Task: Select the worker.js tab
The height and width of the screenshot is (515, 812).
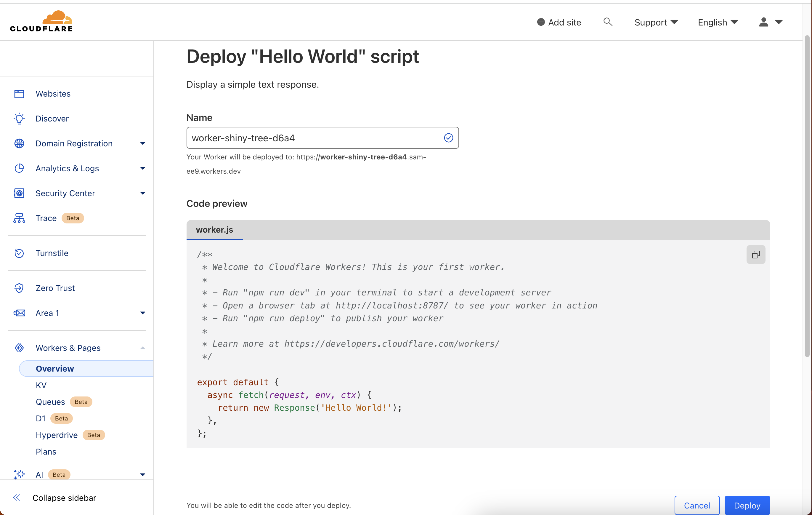Action: pyautogui.click(x=214, y=230)
